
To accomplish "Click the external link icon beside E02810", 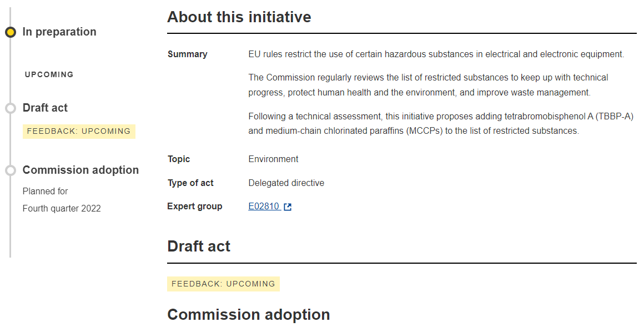I will pos(288,207).
